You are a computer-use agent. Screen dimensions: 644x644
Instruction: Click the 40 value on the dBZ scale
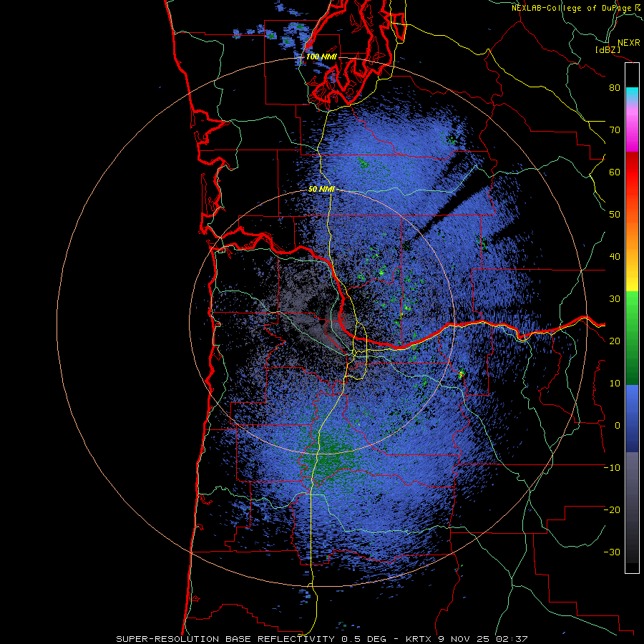pyautogui.click(x=615, y=257)
